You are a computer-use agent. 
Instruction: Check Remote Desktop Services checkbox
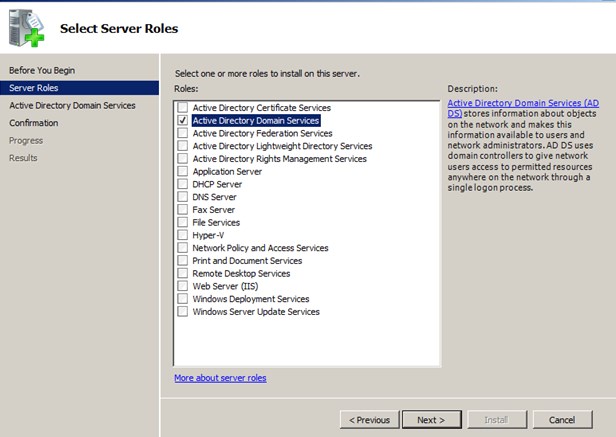pyautogui.click(x=182, y=273)
